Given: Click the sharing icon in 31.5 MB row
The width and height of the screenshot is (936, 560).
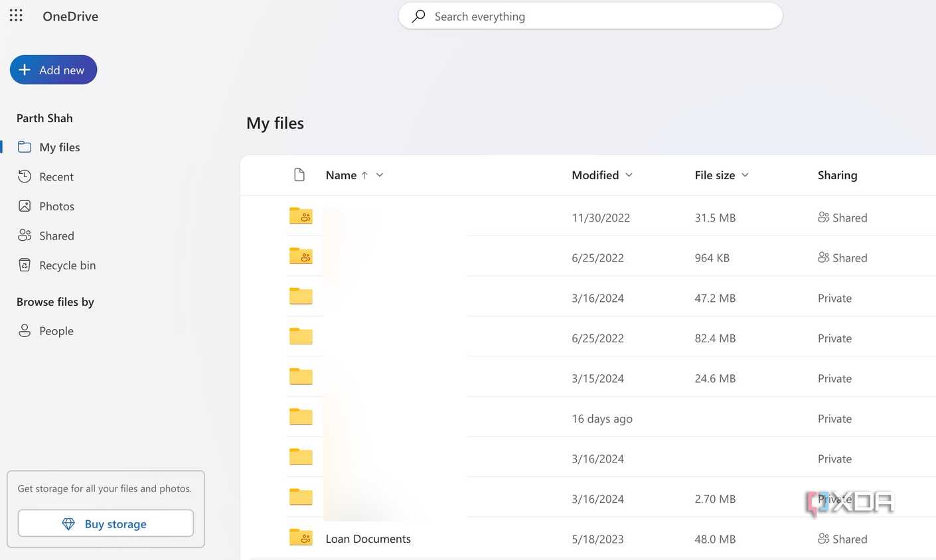Looking at the screenshot, I should (x=823, y=217).
